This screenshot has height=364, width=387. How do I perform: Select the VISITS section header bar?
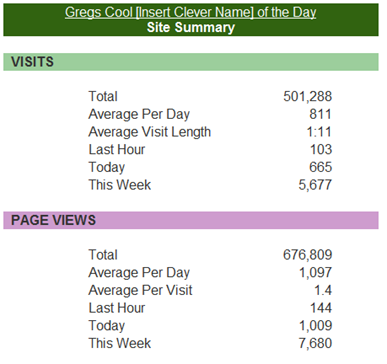point(191,62)
